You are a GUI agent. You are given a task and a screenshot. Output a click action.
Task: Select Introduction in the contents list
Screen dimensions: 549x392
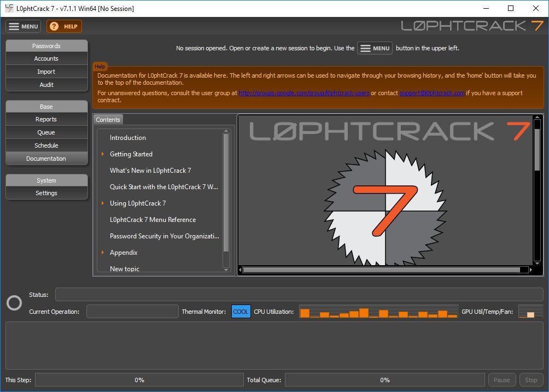[x=128, y=138]
